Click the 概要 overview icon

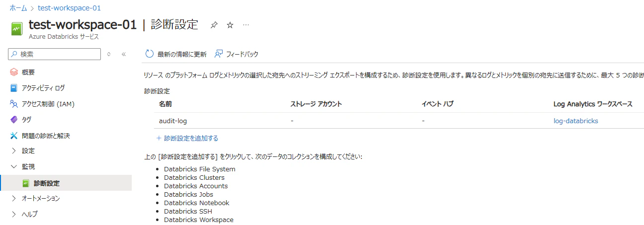click(x=14, y=72)
